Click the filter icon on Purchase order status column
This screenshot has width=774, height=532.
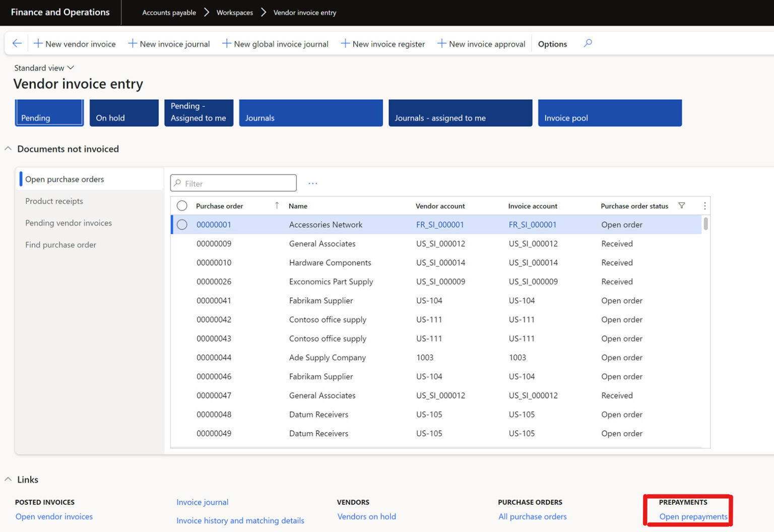682,206
